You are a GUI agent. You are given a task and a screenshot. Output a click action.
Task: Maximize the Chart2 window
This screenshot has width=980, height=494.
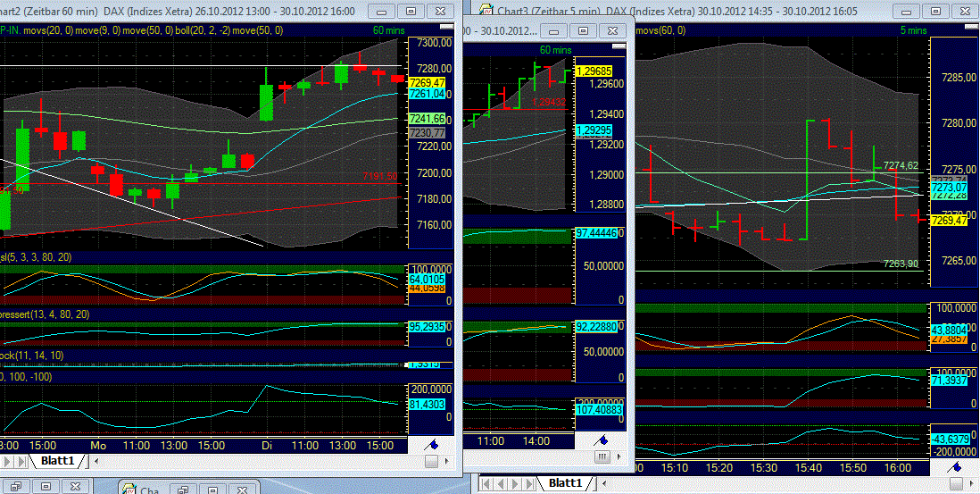point(411,12)
